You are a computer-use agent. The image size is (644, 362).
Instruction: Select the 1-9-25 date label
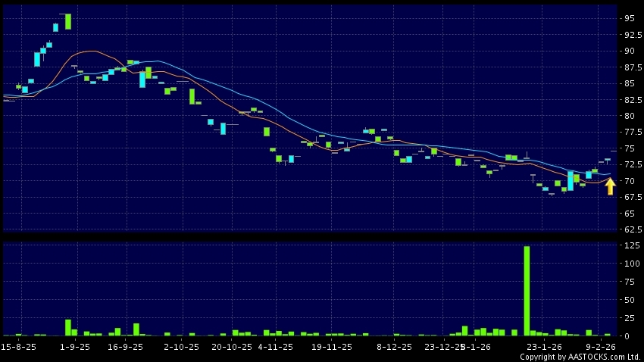pos(75,347)
